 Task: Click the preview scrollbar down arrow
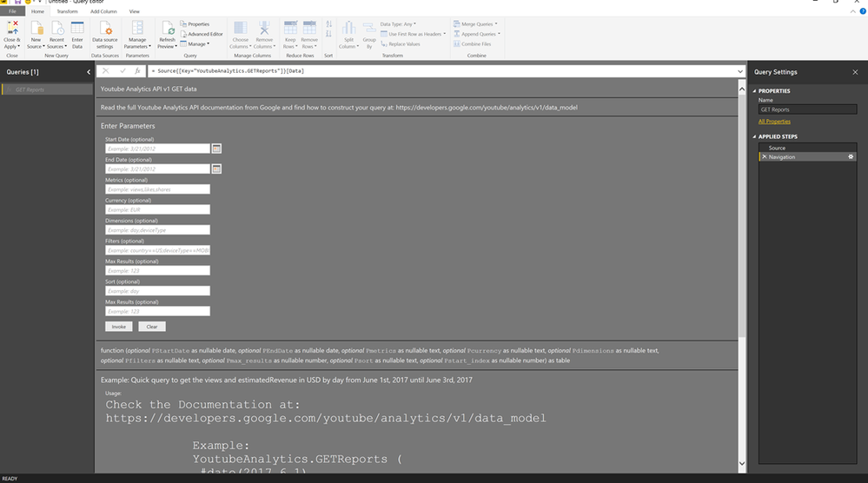(742, 464)
